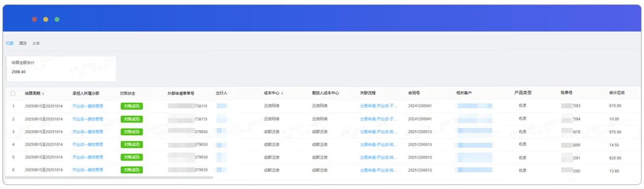644x189 pixels.
Task: Click the 结算金额合计 summary card
Action: [61, 68]
